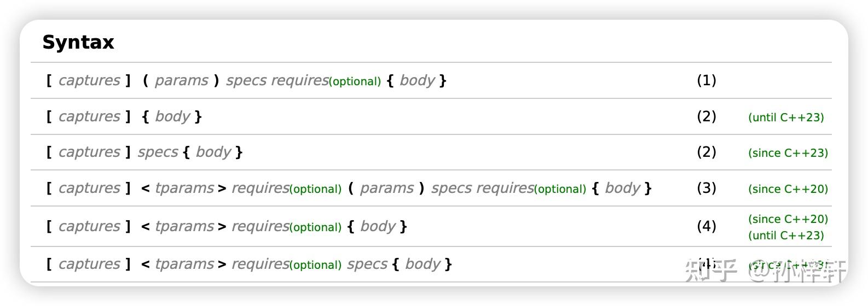Click 'captures' in syntax row (1)
Screen dimensions: 868x306
pyautogui.click(x=89, y=80)
